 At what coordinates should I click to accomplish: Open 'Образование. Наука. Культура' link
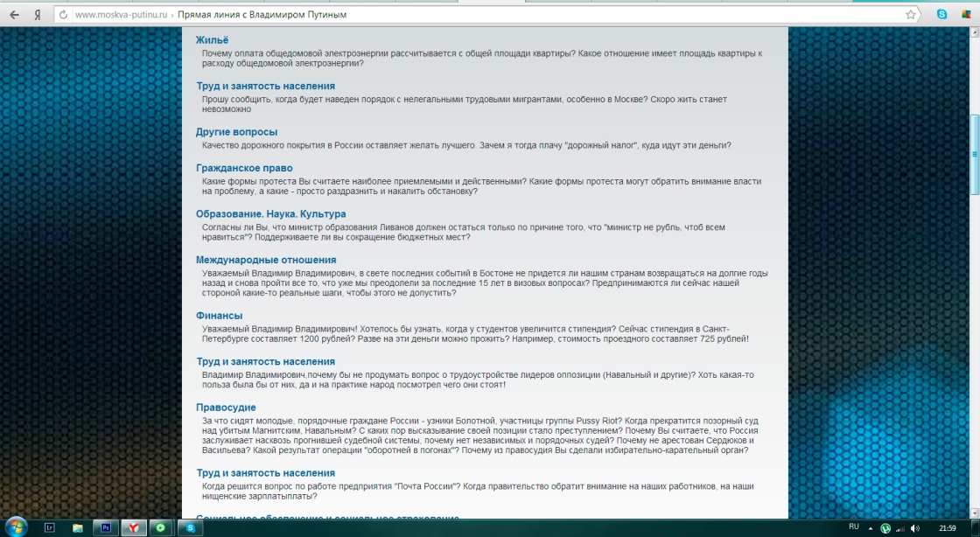(x=270, y=213)
